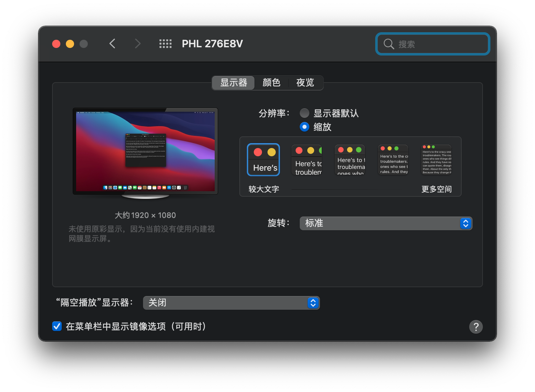Choose the middle scaled resolution option

(350, 160)
